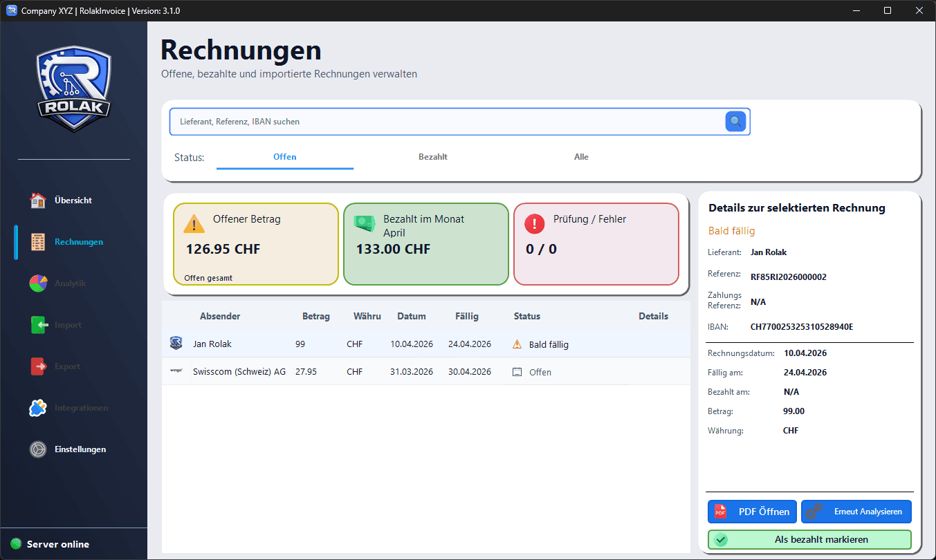Select the Swisscom (Schweiz) AG row name
The width and height of the screenshot is (936, 560).
pos(239,372)
